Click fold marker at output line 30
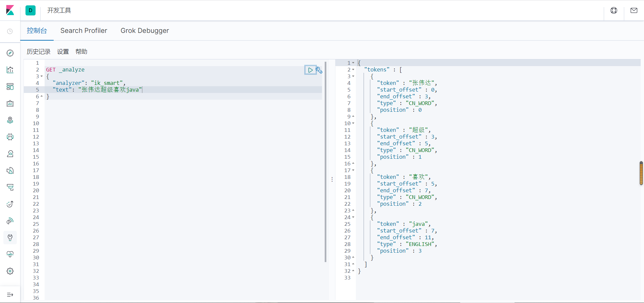Viewport: 644px width, 303px height. 353,258
